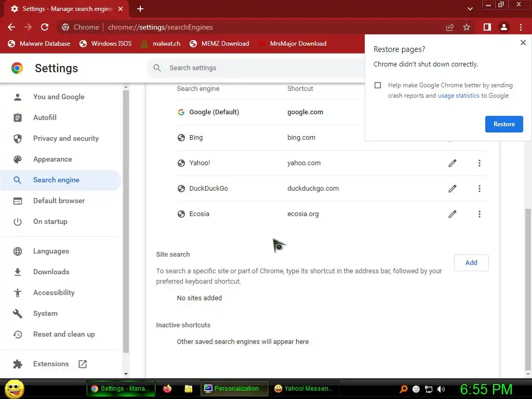Viewport: 532px width, 399px height.
Task: Select bing.com shortcut text
Action: click(x=301, y=138)
